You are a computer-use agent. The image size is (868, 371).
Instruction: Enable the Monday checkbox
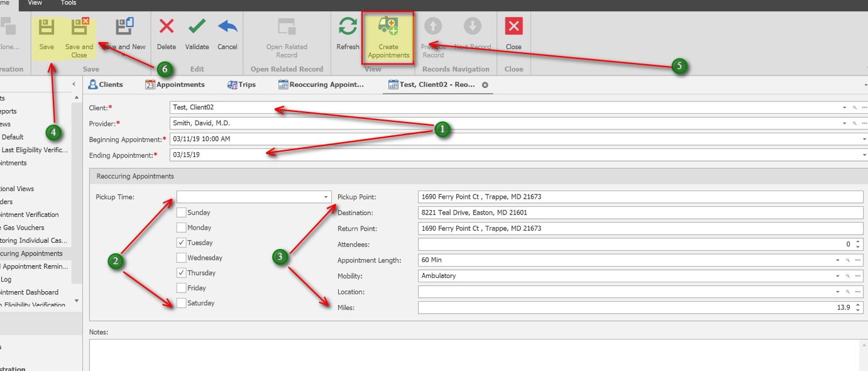tap(182, 227)
